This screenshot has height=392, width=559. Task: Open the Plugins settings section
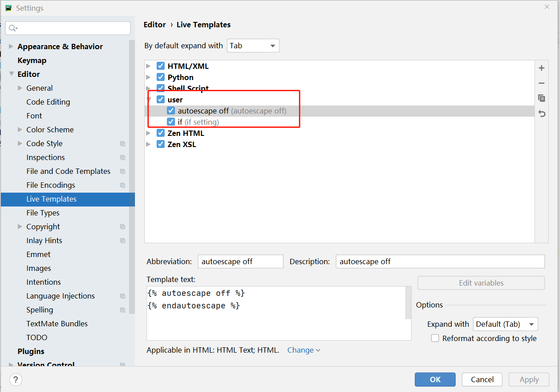coord(31,351)
